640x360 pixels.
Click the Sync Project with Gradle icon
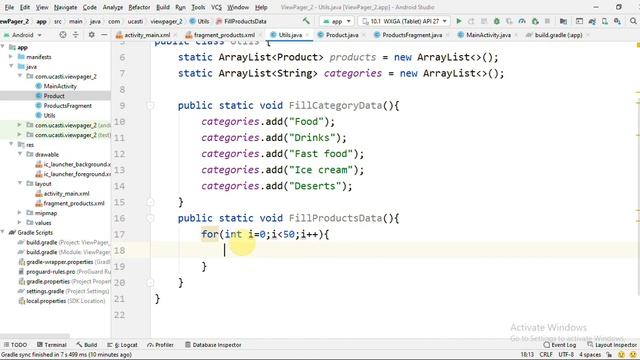coord(592,21)
